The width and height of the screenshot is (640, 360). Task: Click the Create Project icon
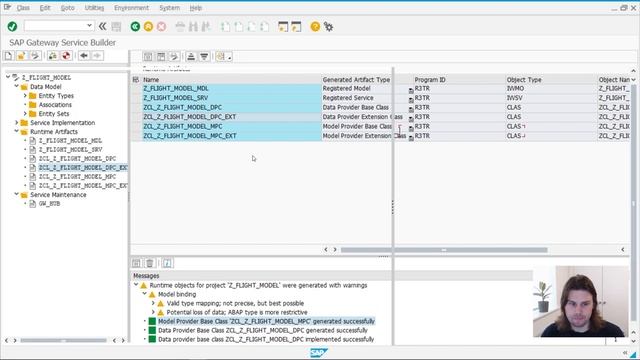pyautogui.click(x=9, y=56)
